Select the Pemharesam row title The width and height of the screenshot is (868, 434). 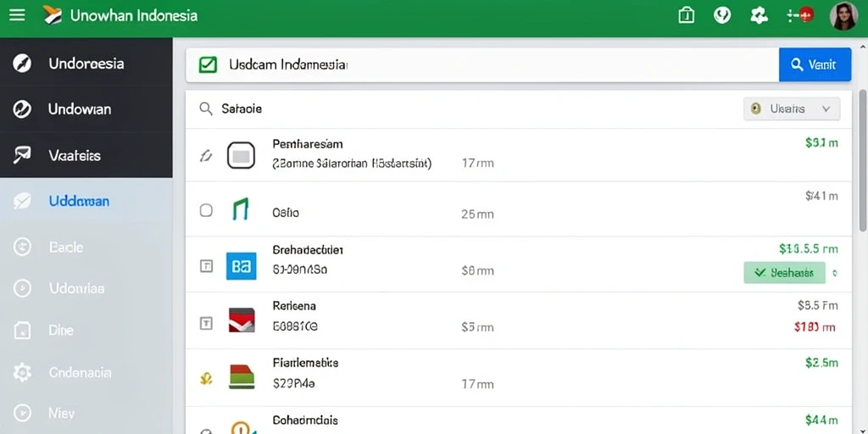pyautogui.click(x=308, y=144)
